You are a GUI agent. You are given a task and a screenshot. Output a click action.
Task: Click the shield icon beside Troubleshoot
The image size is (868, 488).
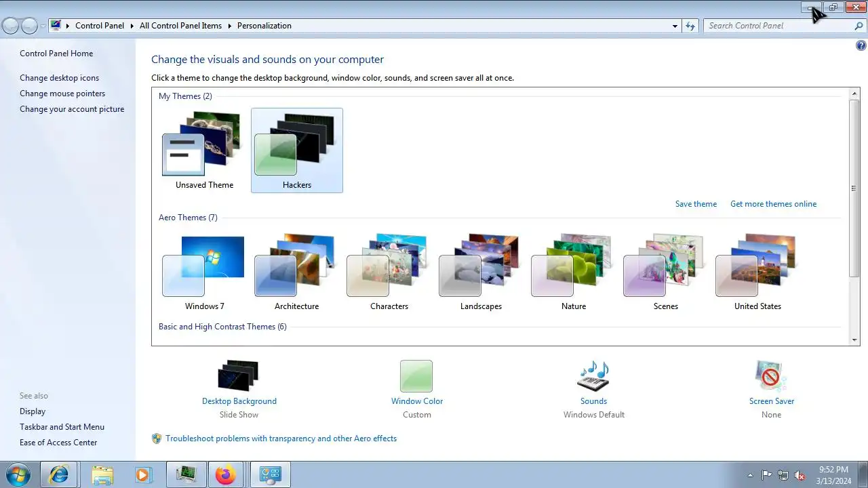point(157,439)
